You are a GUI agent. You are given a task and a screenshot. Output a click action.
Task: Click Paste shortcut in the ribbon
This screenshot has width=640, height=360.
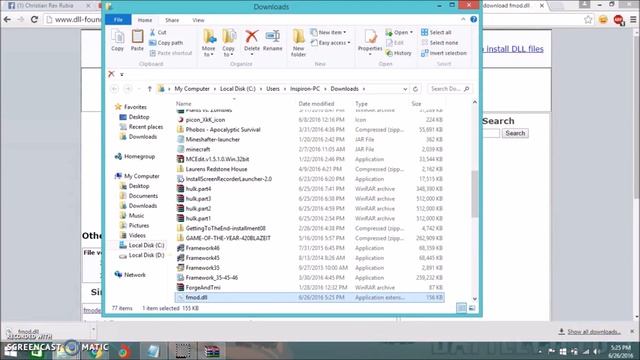pyautogui.click(x=171, y=53)
